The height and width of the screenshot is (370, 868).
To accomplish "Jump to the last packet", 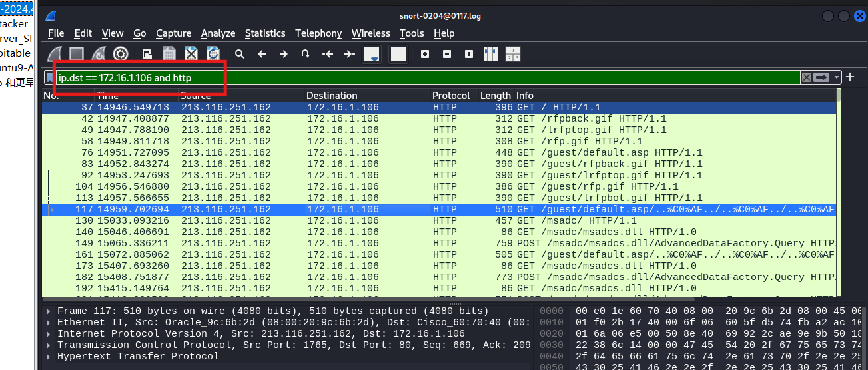I will click(349, 54).
